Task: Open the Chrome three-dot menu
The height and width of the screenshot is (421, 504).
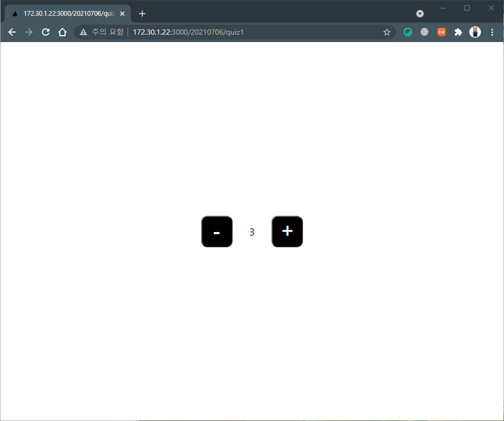Action: (492, 32)
